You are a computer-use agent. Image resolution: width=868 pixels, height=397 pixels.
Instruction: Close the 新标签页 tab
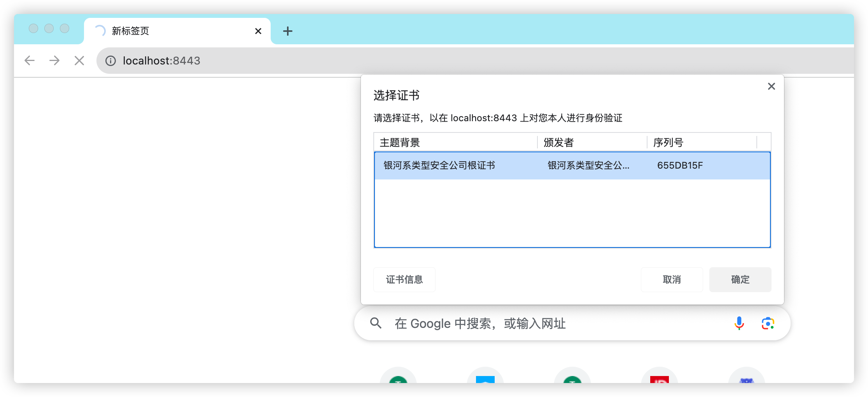coord(258,31)
